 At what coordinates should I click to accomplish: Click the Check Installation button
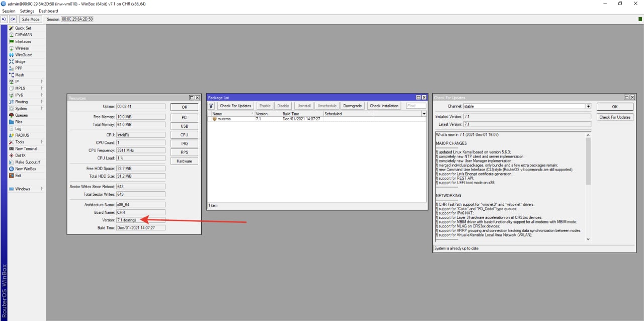pyautogui.click(x=384, y=106)
